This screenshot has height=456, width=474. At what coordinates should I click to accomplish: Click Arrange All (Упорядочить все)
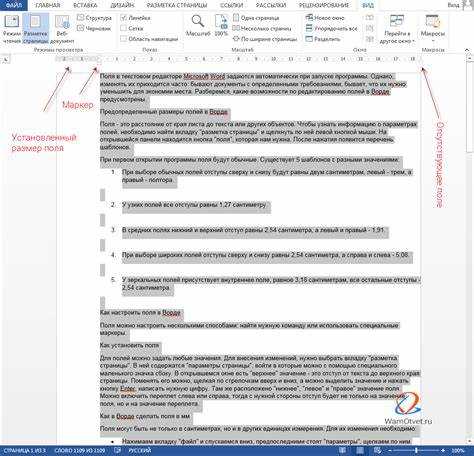coord(331,28)
